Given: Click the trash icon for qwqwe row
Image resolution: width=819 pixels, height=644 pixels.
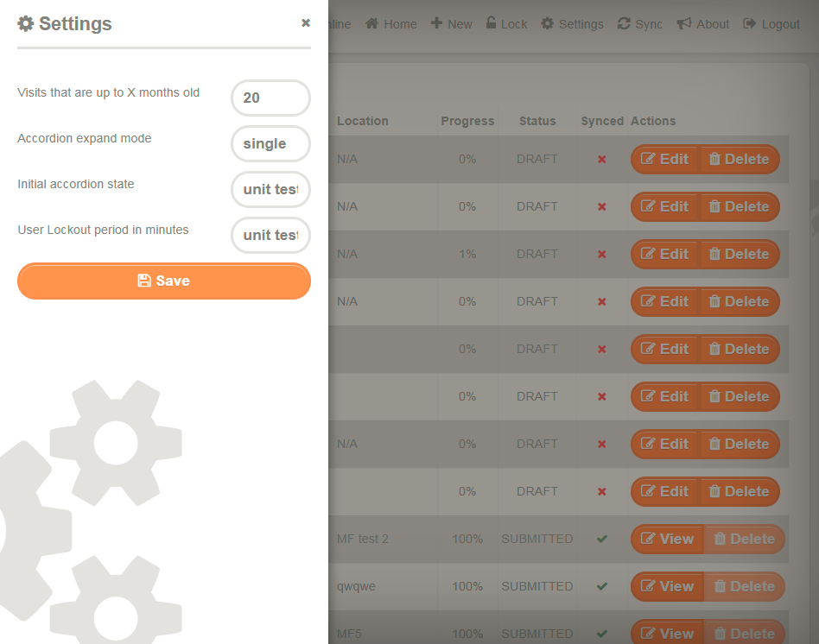Looking at the screenshot, I should [x=720, y=587].
